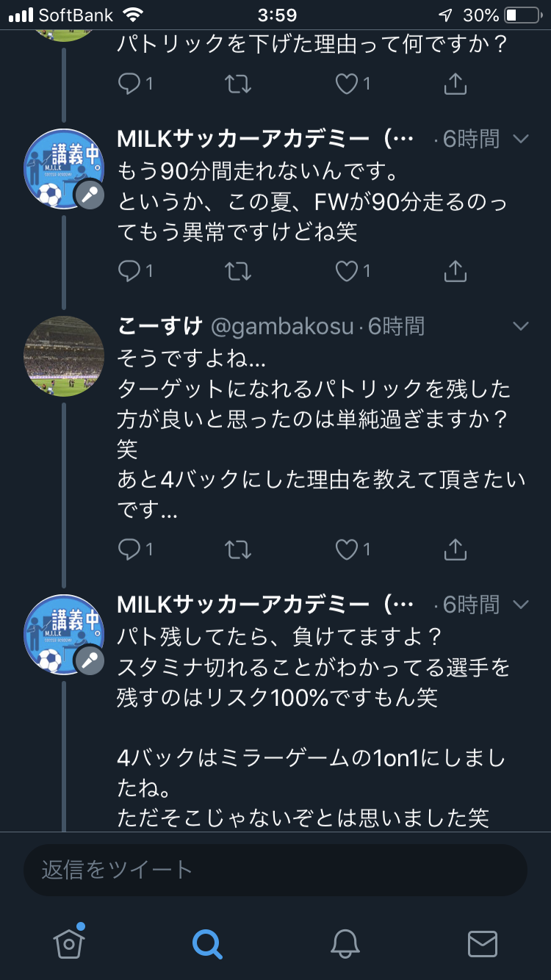Image resolution: width=551 pixels, height=980 pixels.
Task: Open the Notifications bell tab
Action: pos(345,943)
